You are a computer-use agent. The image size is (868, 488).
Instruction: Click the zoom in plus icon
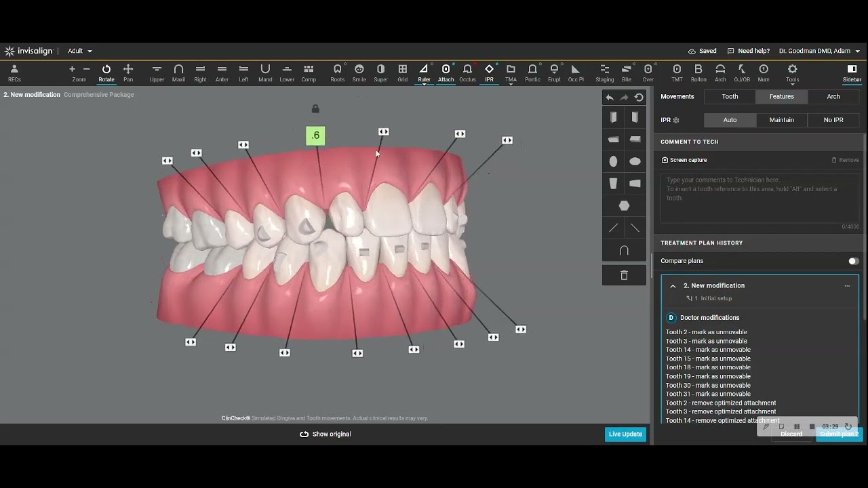(x=72, y=69)
